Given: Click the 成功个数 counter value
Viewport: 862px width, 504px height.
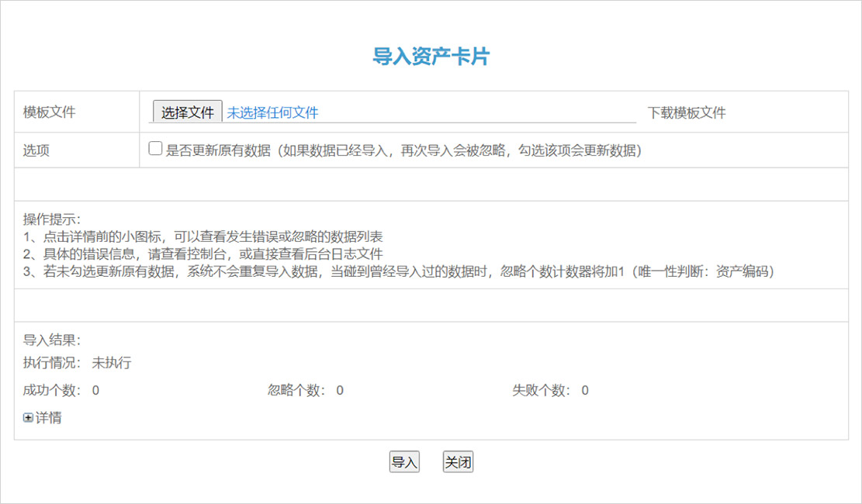Looking at the screenshot, I should [95, 390].
